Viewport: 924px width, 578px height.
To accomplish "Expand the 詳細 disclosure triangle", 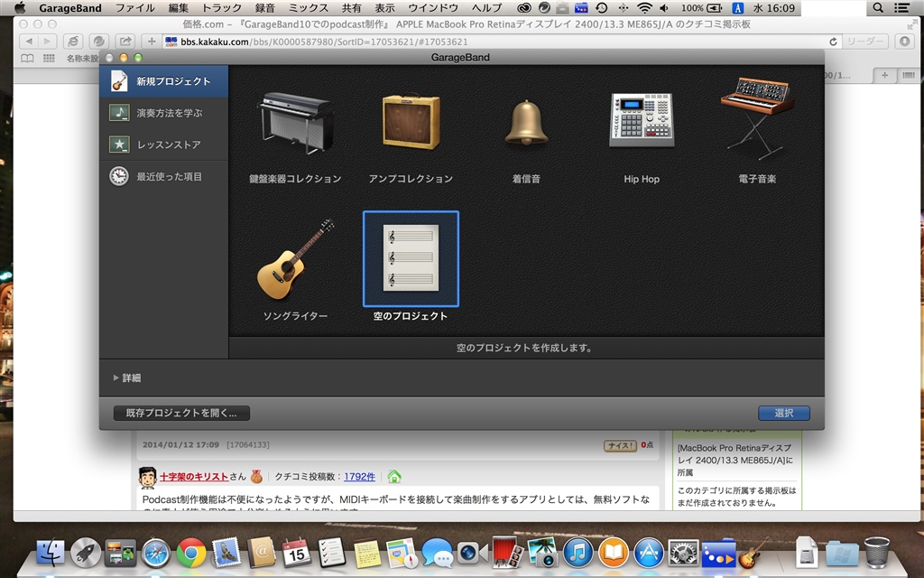I will click(116, 378).
